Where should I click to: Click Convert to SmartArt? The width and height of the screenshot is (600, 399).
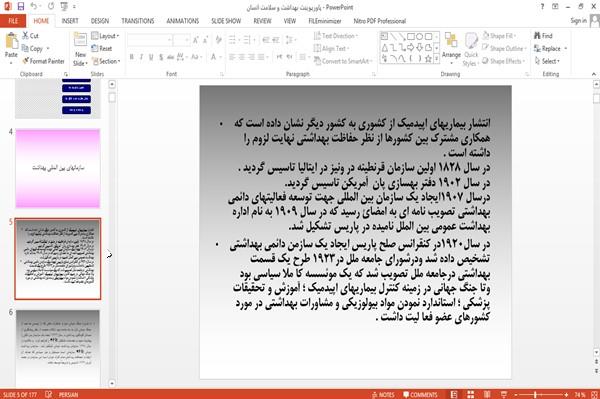342,61
